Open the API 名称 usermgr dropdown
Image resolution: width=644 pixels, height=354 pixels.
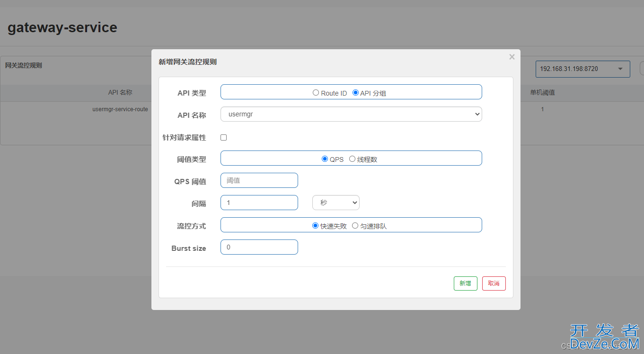pyautogui.click(x=351, y=114)
